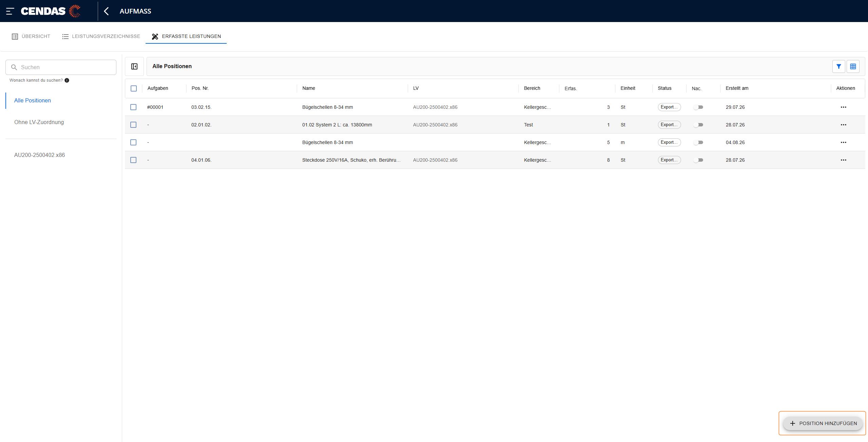The image size is (868, 442).
Task: Click the 'Alle Positionen' panel heading
Action: point(172,66)
